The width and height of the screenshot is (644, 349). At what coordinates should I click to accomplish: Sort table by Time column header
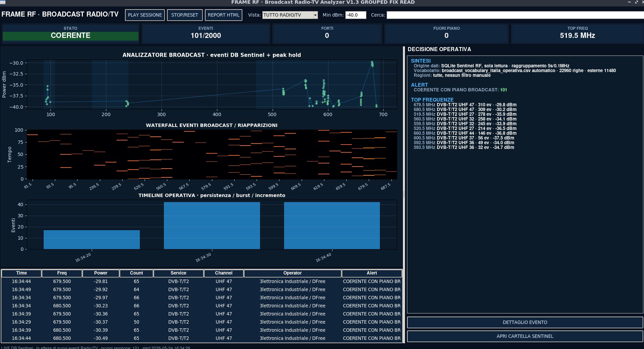tap(21, 273)
